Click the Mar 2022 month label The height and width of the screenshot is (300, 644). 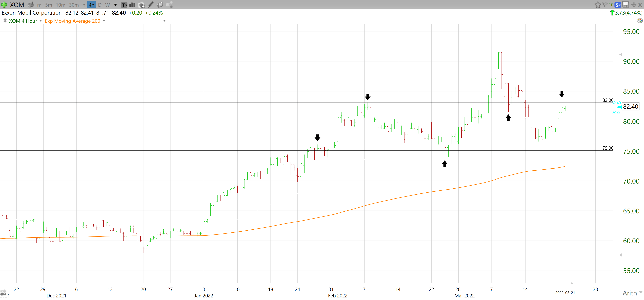coord(464,296)
